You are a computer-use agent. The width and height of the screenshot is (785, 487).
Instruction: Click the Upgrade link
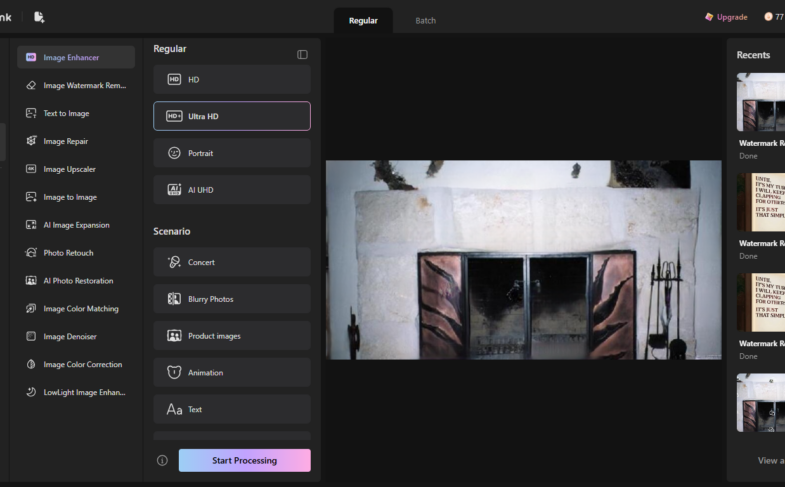coord(726,17)
